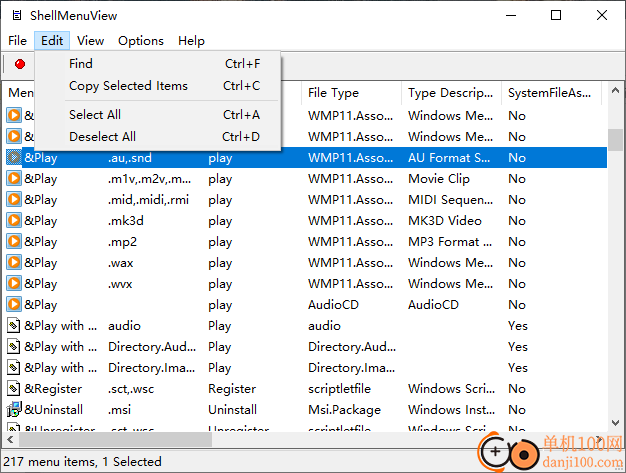This screenshot has width=626, height=473.
Task: Choose Select All in Edit menu
Action: pyautogui.click(x=158, y=115)
